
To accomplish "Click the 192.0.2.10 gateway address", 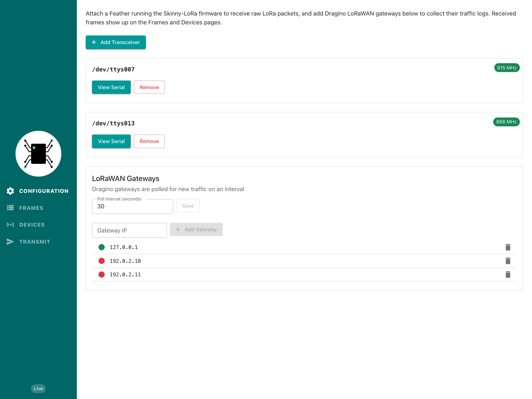I will point(125,261).
